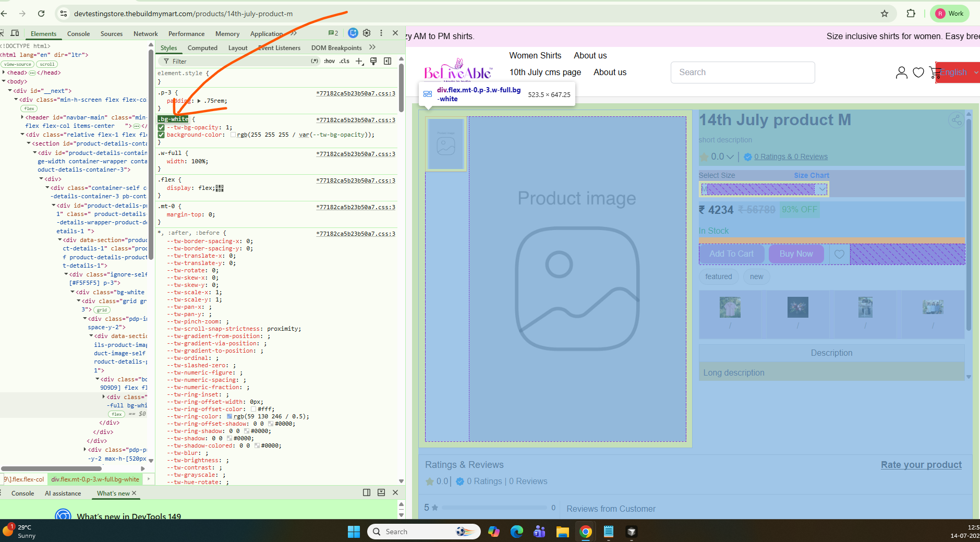The width and height of the screenshot is (980, 542).
Task: Switch to the Sources panel tab
Action: coord(112,33)
